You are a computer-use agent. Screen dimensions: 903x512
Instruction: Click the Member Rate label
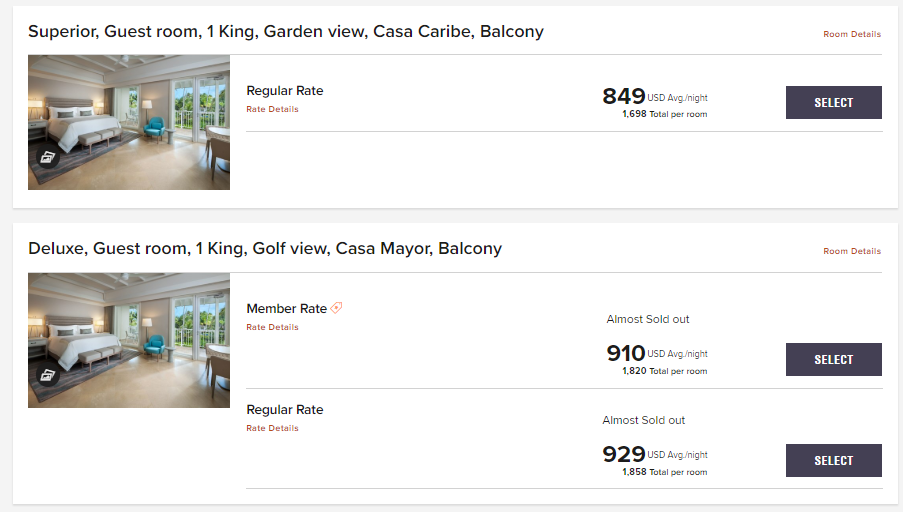tap(286, 309)
